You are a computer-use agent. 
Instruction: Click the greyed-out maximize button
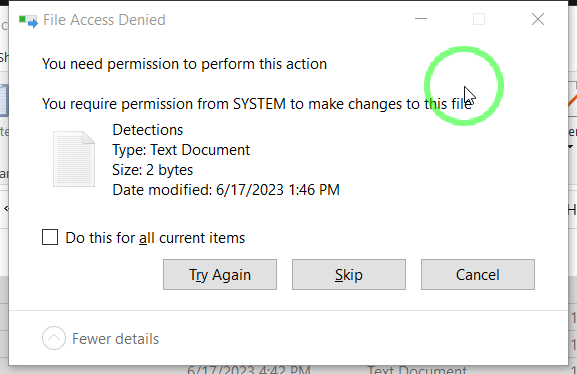click(x=479, y=19)
